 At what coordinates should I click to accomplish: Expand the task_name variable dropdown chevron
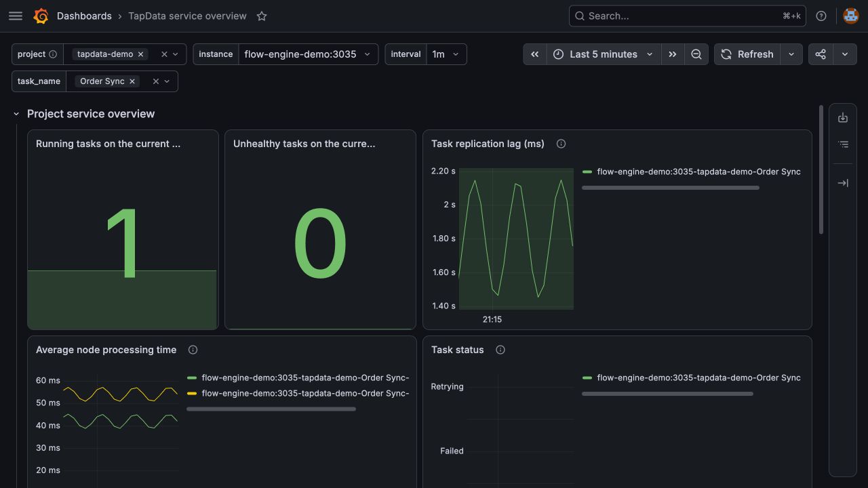[x=167, y=81]
